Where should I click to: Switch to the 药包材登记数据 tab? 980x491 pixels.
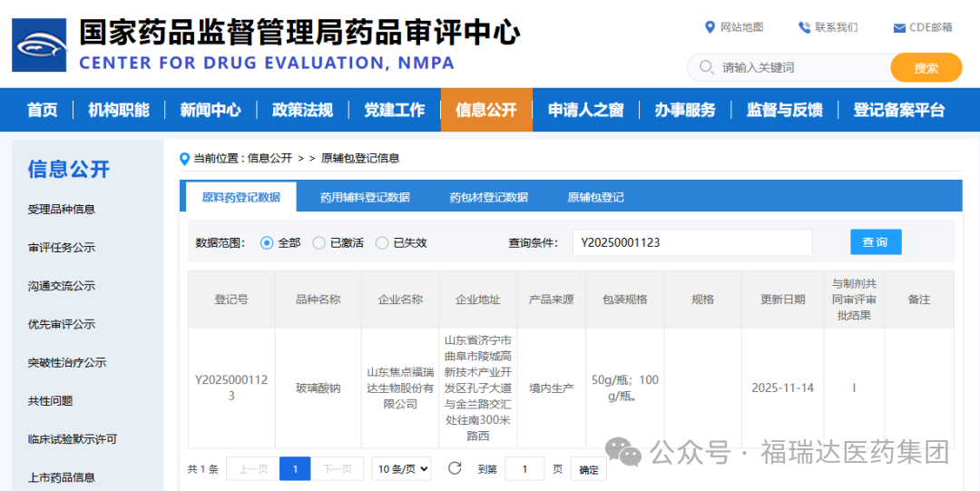click(489, 197)
